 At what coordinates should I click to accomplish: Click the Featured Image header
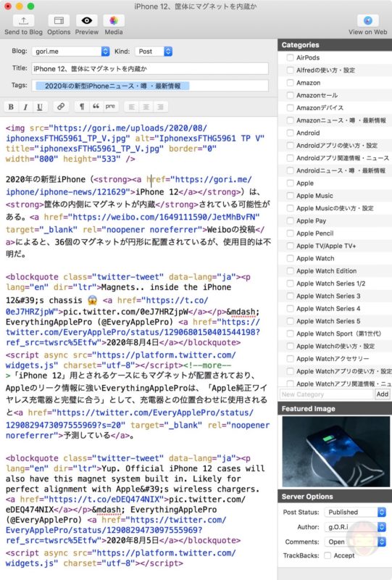335,408
